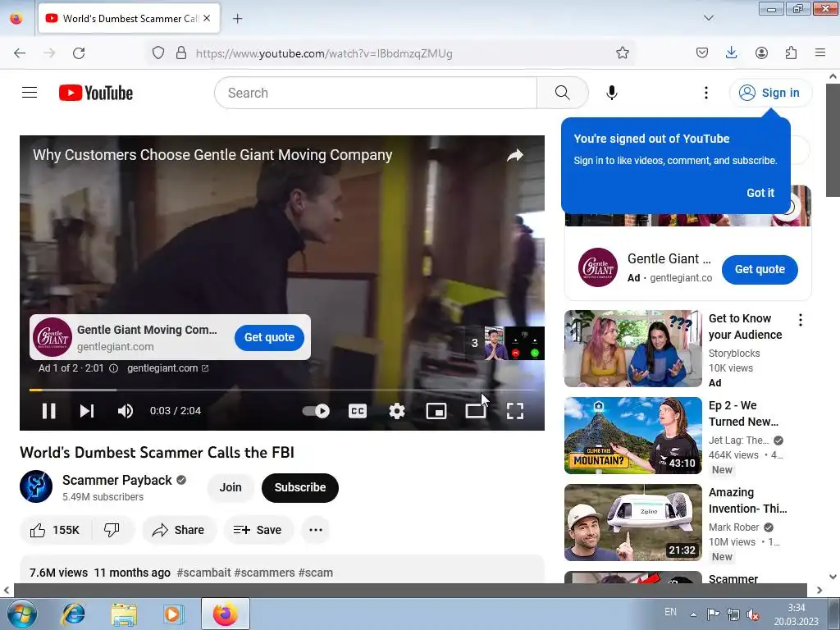
Task: Open YouTube settings three-dot menu
Action: [706, 93]
